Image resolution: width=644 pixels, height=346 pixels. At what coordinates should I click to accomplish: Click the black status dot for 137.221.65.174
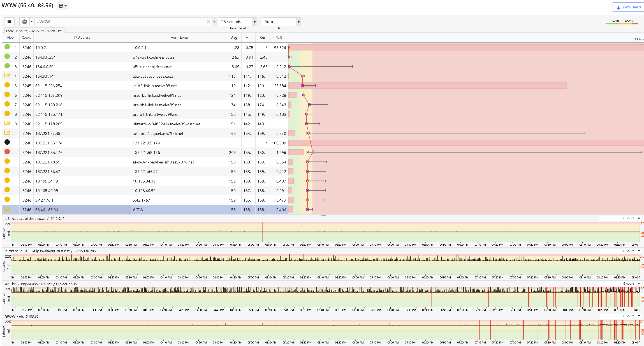pos(7,142)
